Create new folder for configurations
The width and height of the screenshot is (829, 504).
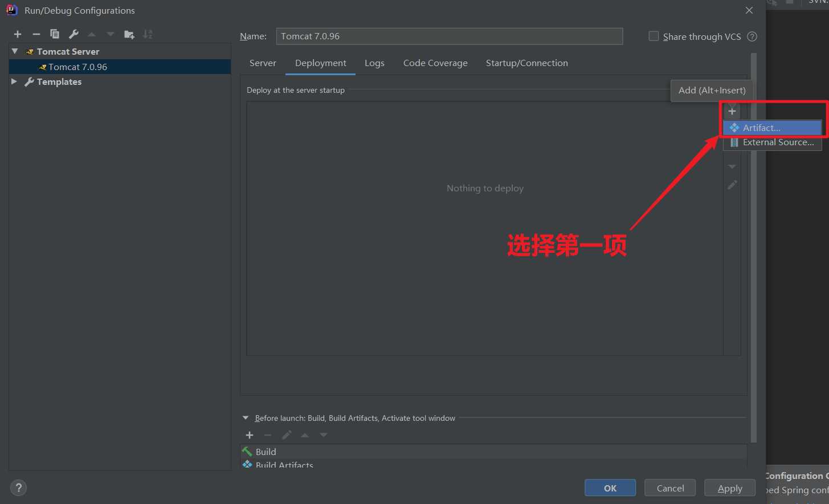(x=129, y=34)
